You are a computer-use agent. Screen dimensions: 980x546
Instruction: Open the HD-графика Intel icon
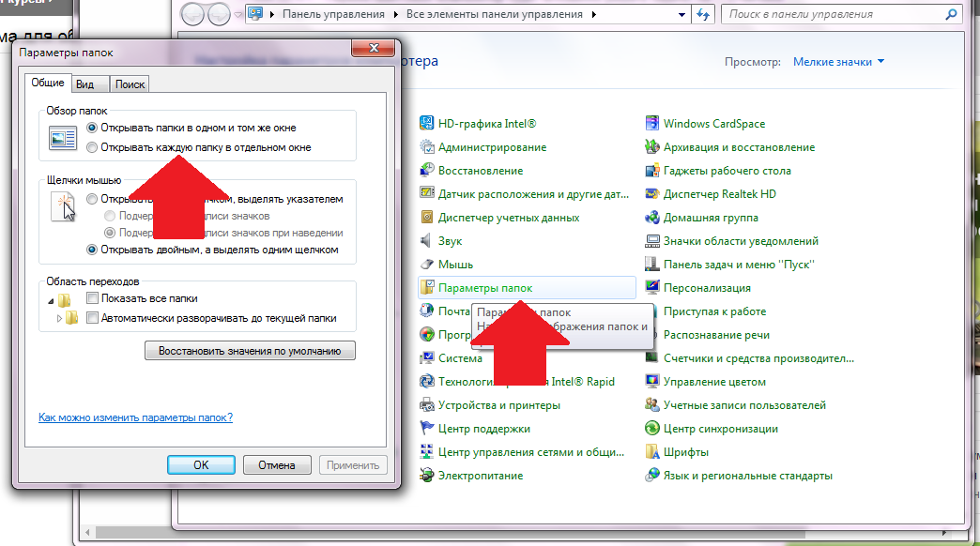tap(427, 123)
